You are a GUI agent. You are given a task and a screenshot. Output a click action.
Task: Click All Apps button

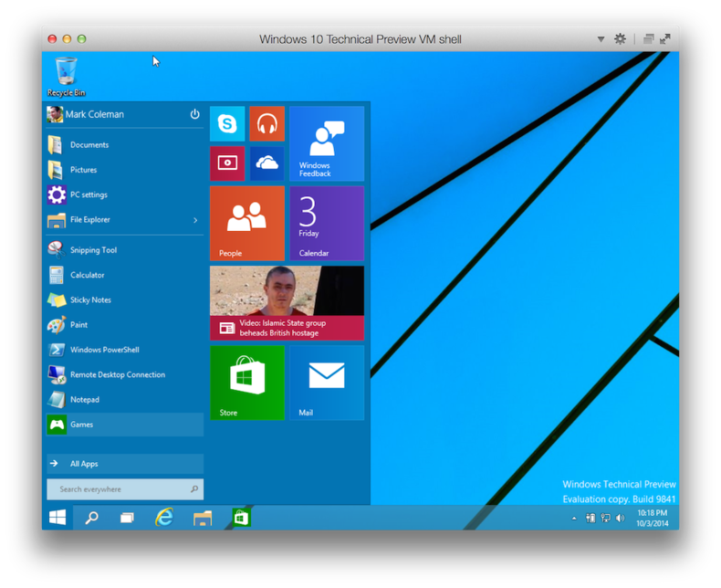click(x=125, y=464)
